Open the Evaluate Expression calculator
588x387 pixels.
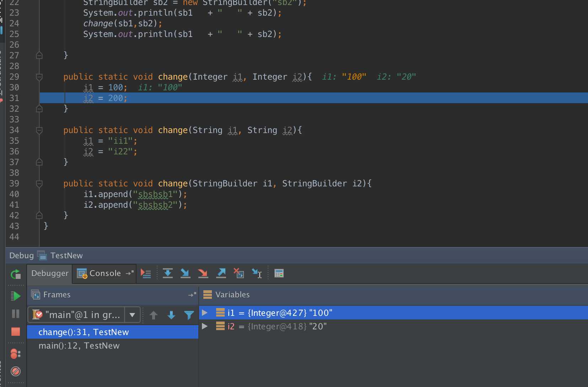click(279, 273)
